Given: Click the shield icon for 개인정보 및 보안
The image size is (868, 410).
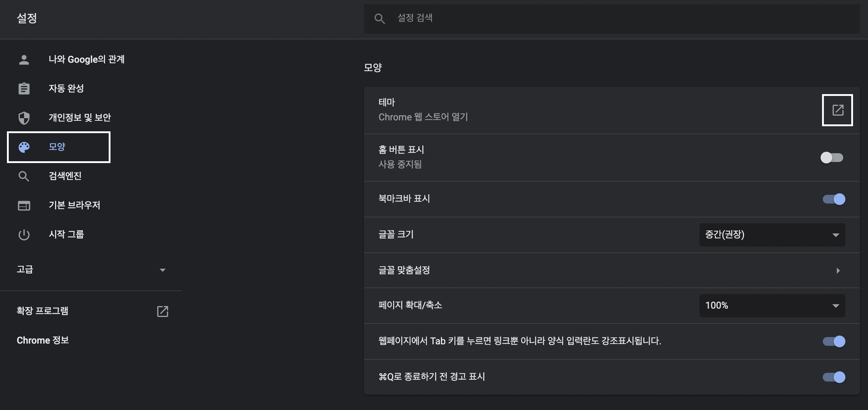Looking at the screenshot, I should click(x=24, y=118).
